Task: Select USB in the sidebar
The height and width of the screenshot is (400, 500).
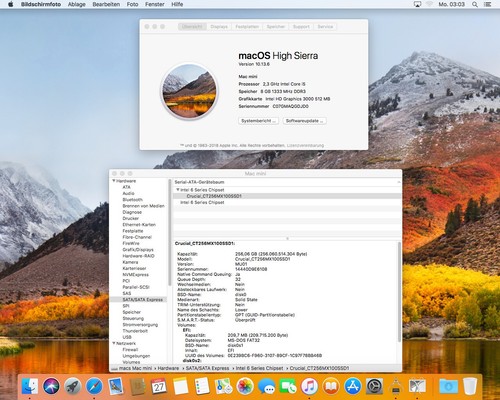Action: click(x=127, y=337)
